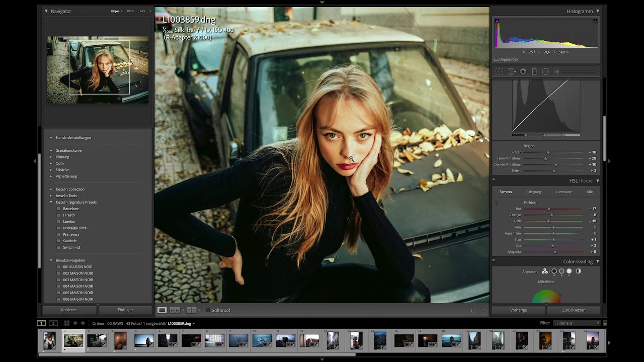Select the radial filter tool
The image size is (644, 362).
point(545,72)
